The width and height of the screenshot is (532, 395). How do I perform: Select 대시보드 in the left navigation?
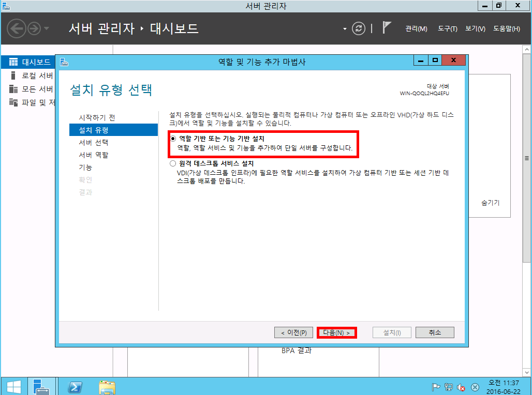pos(28,62)
